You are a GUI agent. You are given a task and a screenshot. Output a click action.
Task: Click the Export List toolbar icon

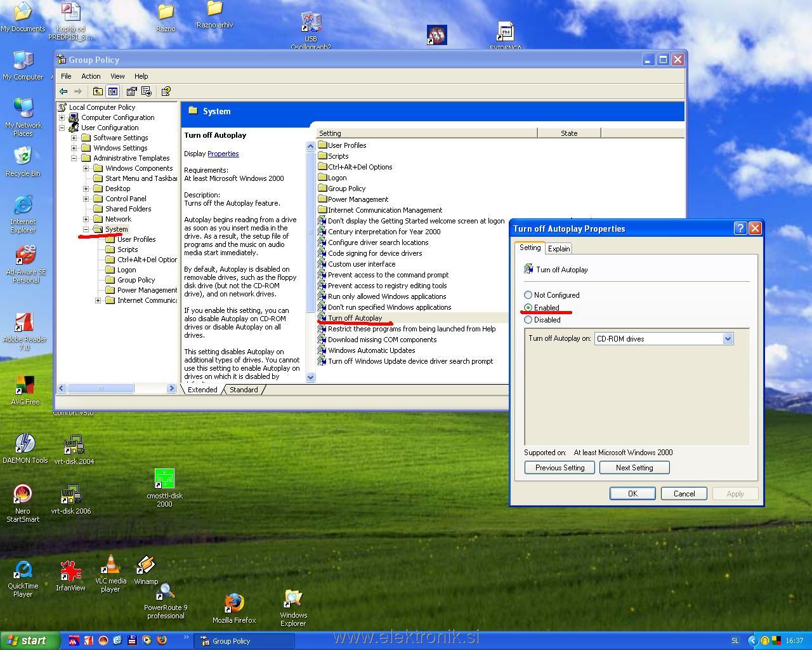point(147,91)
